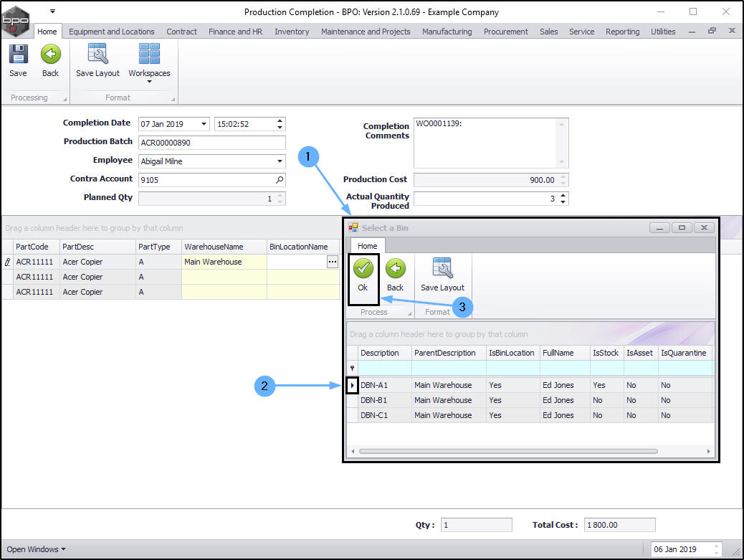This screenshot has width=744, height=560.
Task: Open the Contract tab
Action: point(181,32)
